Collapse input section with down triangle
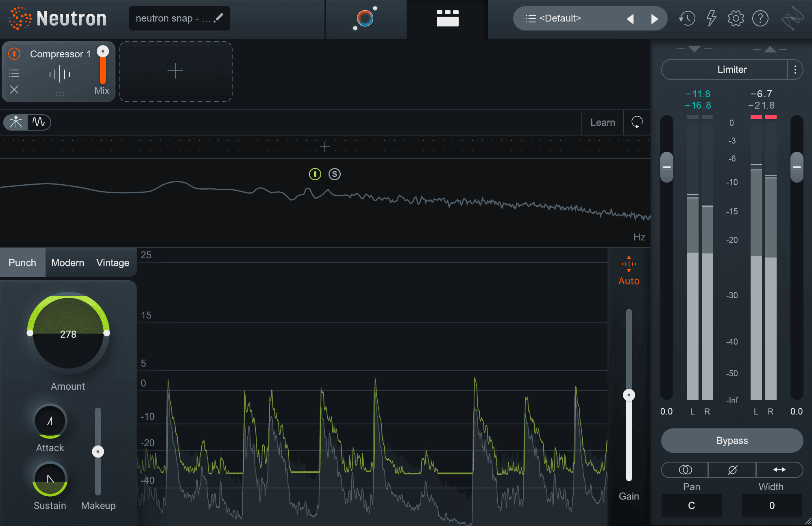 click(694, 49)
